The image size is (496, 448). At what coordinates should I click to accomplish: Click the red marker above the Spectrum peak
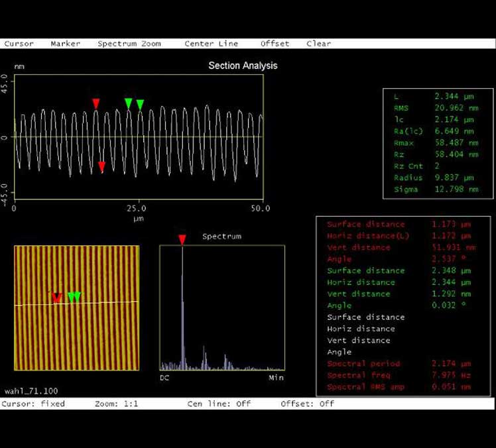point(182,239)
